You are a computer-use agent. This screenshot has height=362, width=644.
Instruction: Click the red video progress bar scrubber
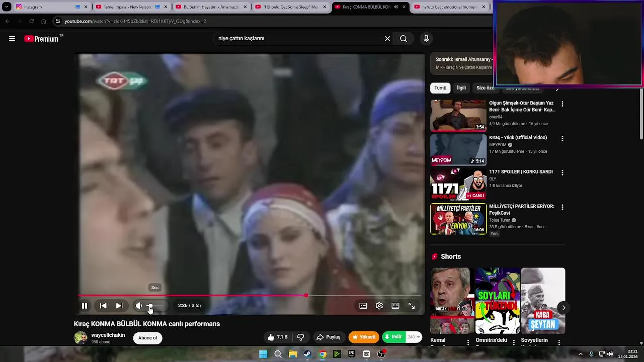coord(306,295)
